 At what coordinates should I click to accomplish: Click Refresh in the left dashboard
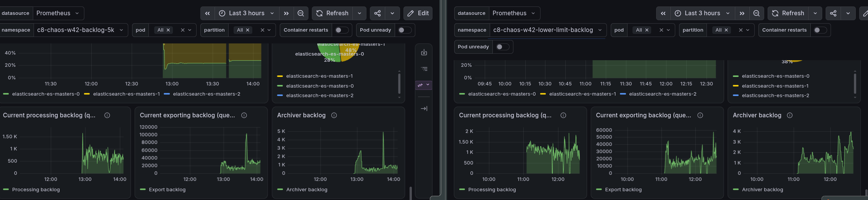pos(332,13)
